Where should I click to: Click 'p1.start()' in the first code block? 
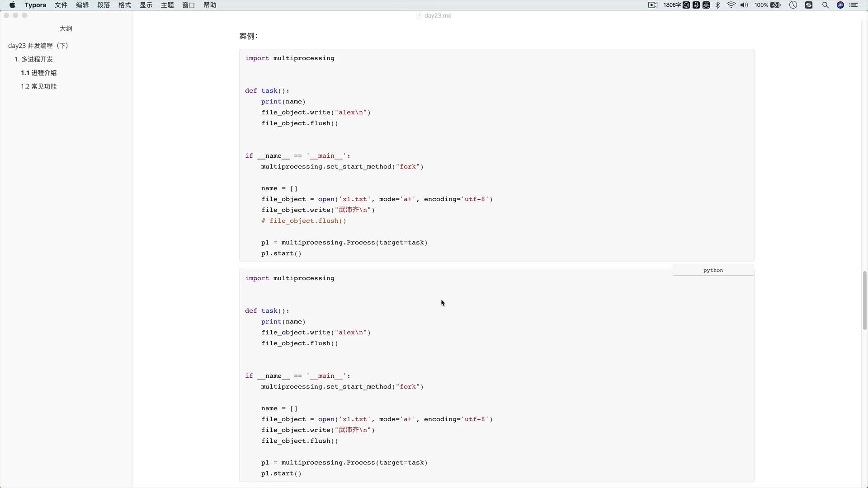[281, 253]
